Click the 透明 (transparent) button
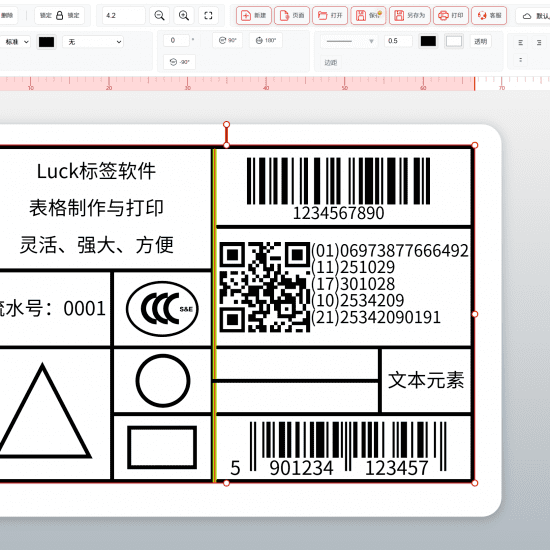Screen dimensions: 550x550 coord(481,41)
